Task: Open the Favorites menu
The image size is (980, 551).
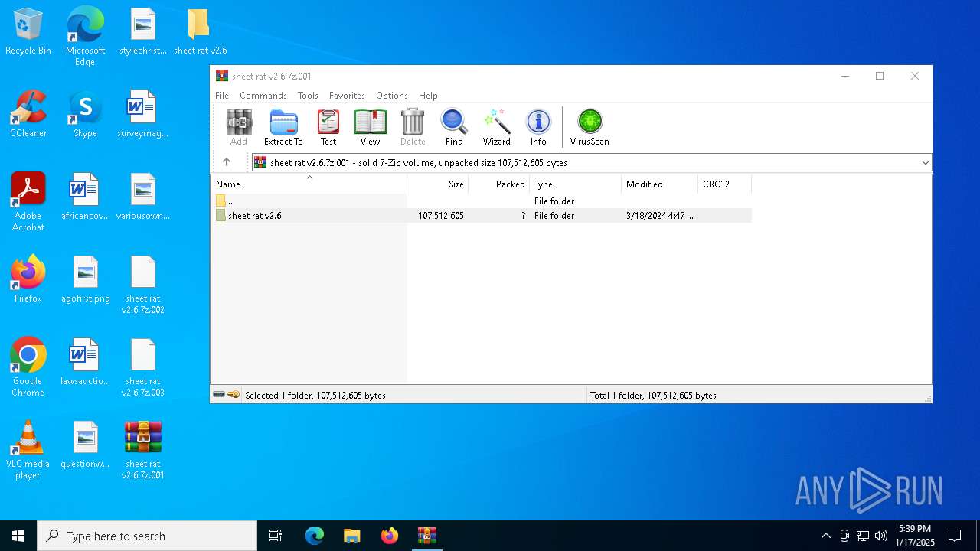Action: point(347,96)
